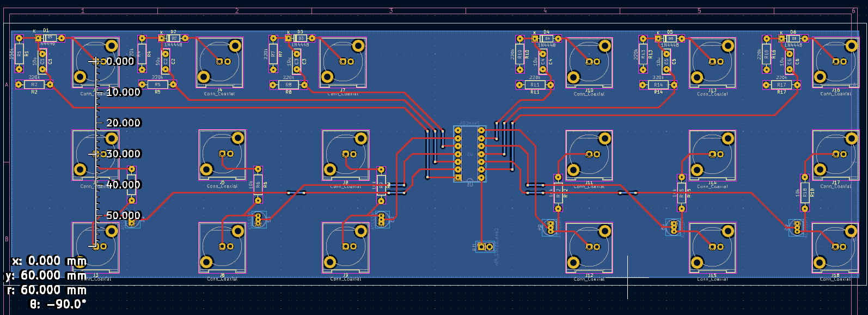Select resistor R10 footprint
This screenshot has width=868, height=315.
click(520, 53)
